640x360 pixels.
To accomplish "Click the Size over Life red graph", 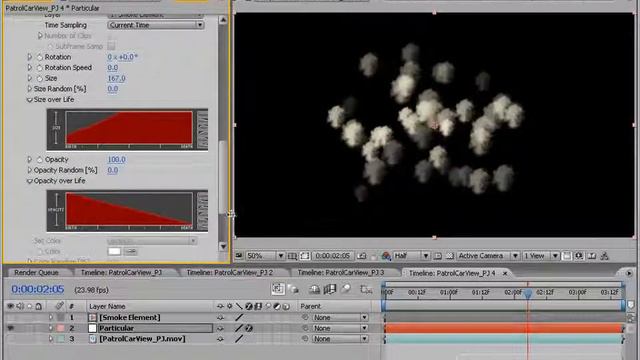I will tap(129, 127).
